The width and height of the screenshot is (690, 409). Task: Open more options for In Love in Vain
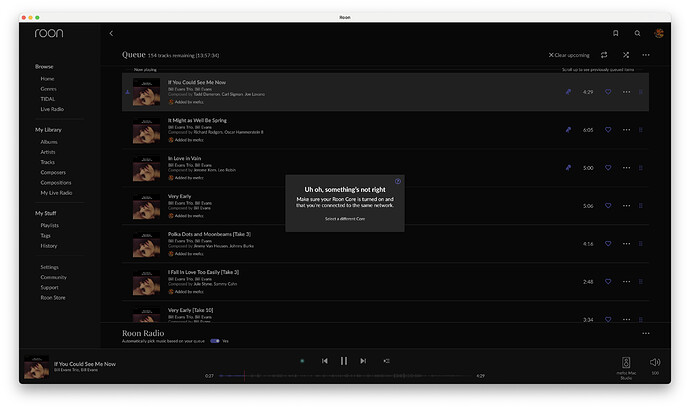(x=626, y=168)
